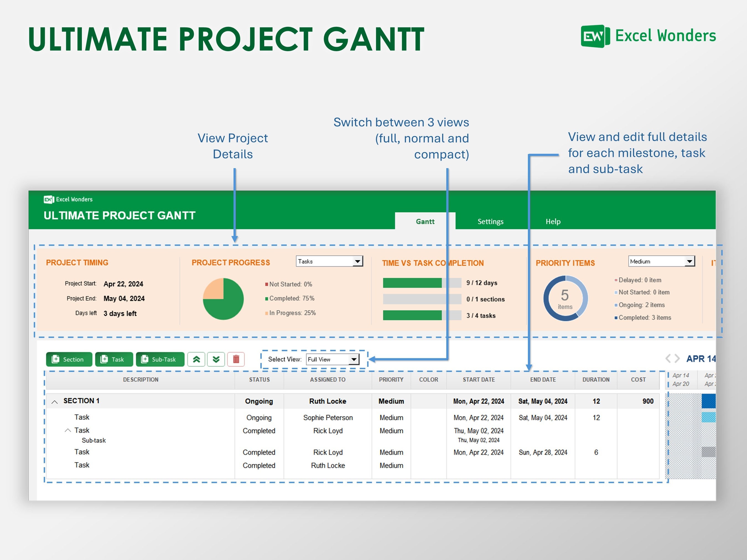
Task: Click the document-plus icon on Section button
Action: [x=55, y=359]
